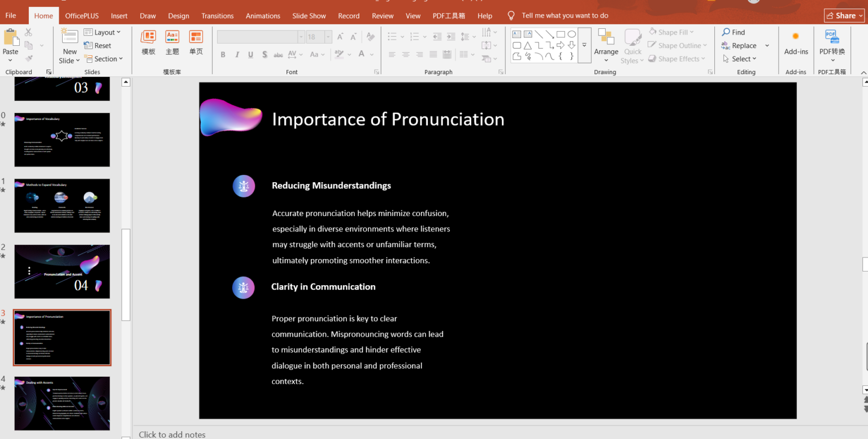Viewport: 868px width, 439px height.
Task: Cut selection with the scissors icon
Action: [28, 32]
